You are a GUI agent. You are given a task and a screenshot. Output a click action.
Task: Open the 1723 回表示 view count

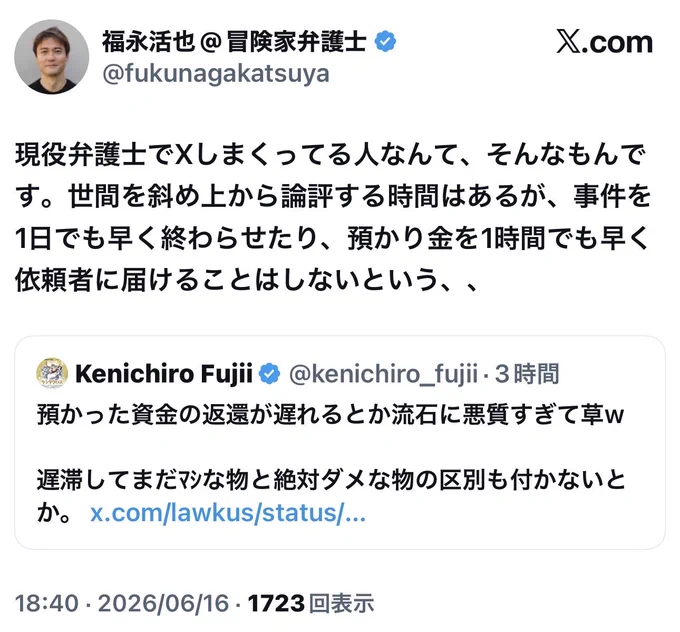[311, 603]
